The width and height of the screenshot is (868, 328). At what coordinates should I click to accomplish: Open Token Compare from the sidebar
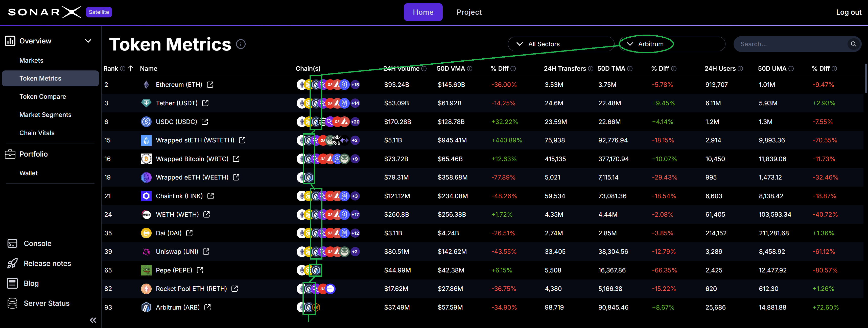(43, 96)
